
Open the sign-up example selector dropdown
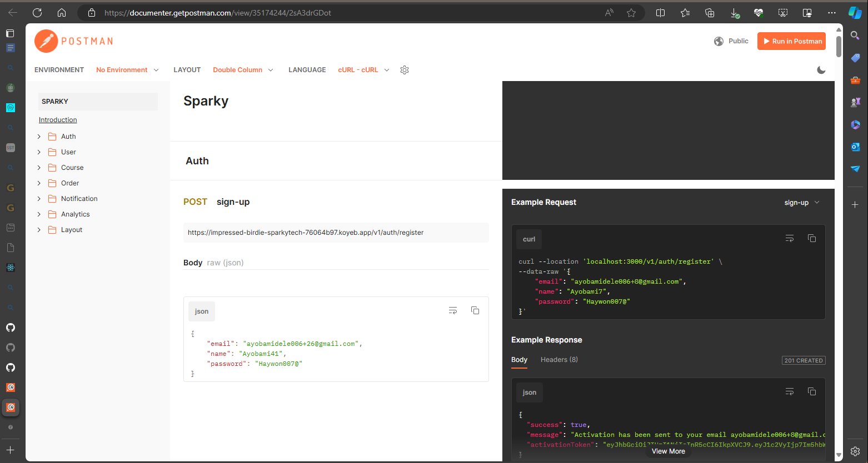[802, 203]
